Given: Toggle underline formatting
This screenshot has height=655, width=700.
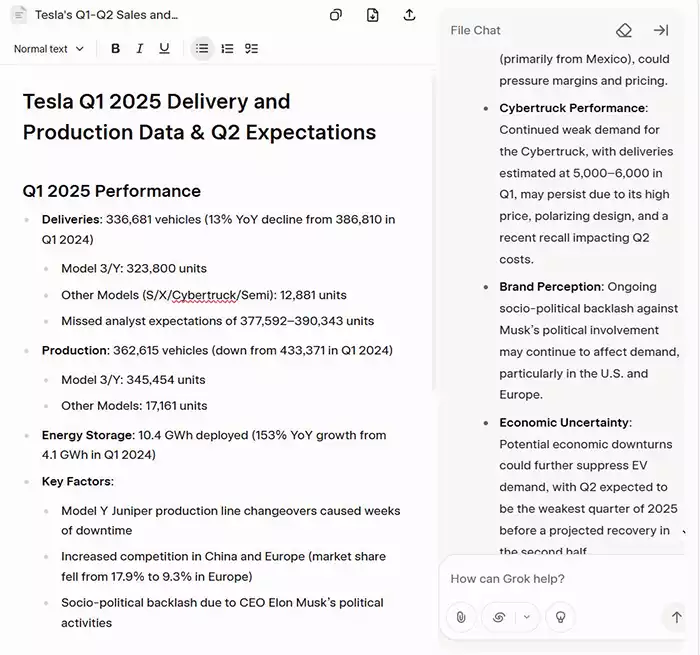Looking at the screenshot, I should 164,49.
